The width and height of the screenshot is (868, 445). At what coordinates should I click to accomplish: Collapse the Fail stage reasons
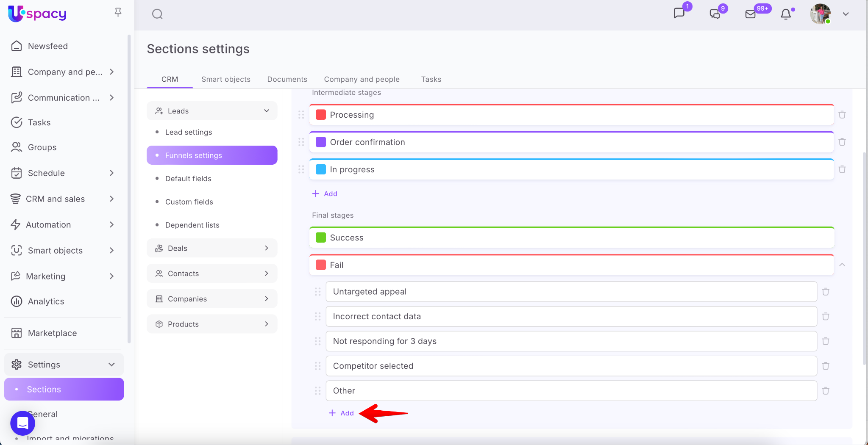[x=842, y=265]
